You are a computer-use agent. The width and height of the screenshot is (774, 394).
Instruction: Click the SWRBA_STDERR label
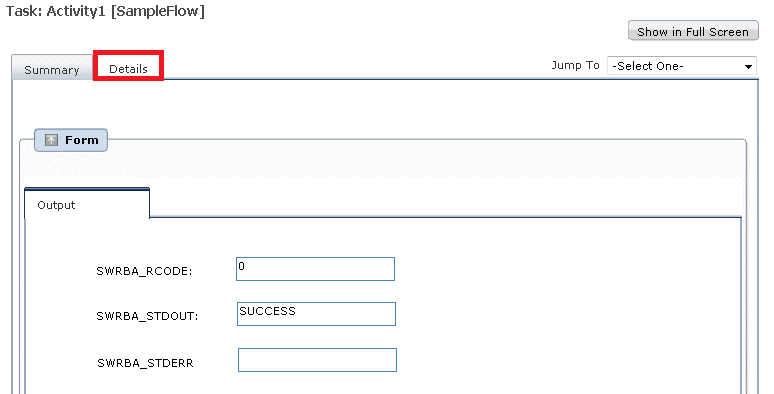[x=145, y=363]
